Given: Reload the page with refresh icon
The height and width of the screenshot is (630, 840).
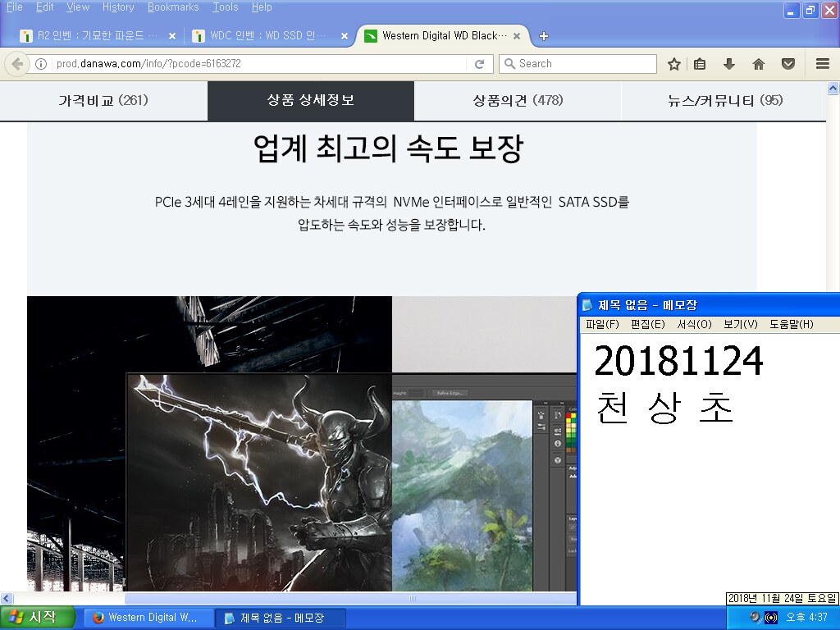Looking at the screenshot, I should [x=480, y=64].
